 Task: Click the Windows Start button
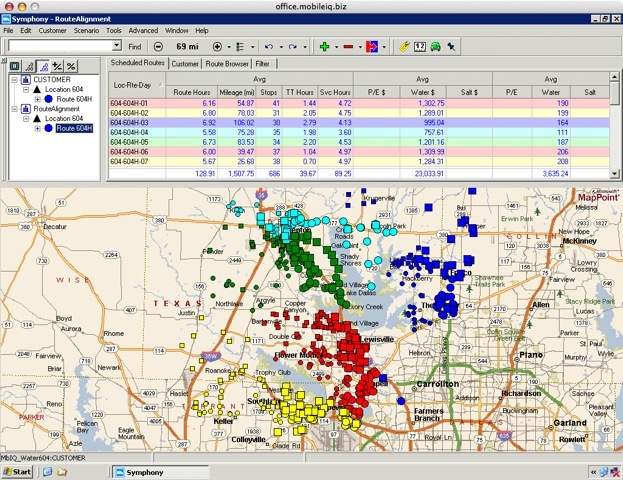tap(19, 471)
